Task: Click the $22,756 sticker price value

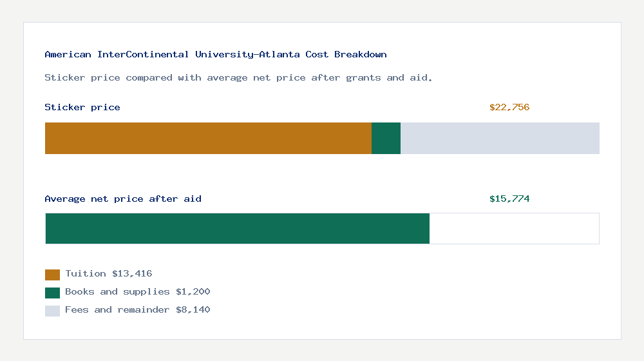Action: coord(509,107)
